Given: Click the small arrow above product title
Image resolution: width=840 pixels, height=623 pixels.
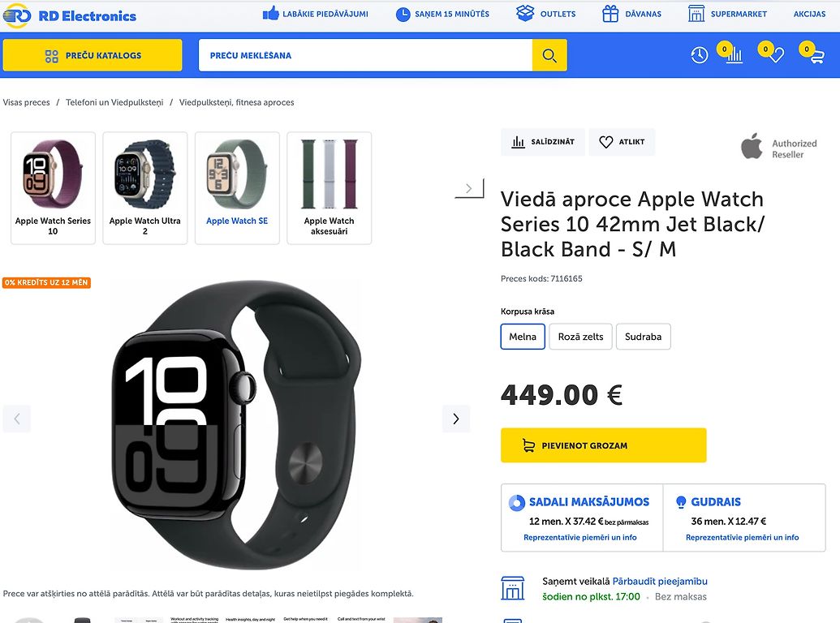Looking at the screenshot, I should [469, 188].
